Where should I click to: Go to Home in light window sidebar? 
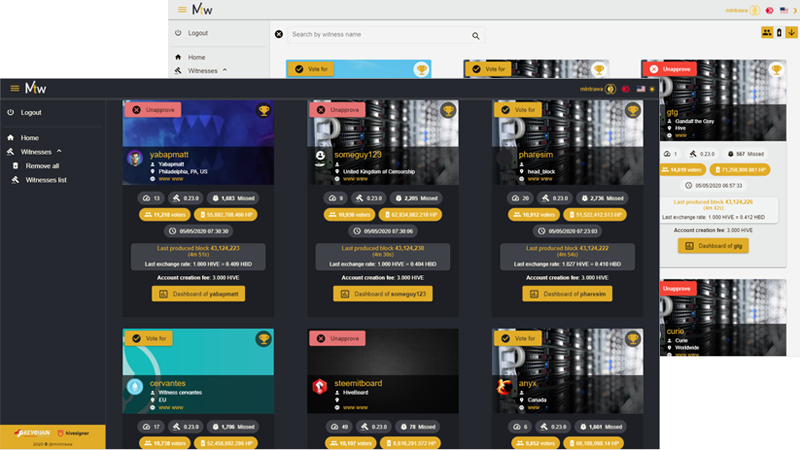(196, 57)
